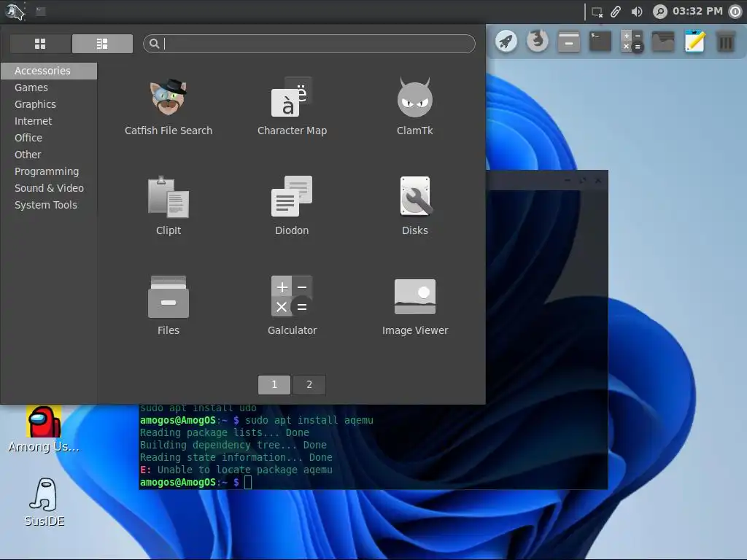Image resolution: width=747 pixels, height=560 pixels.
Task: Click the paperclip clipboard tray icon
Action: coord(616,12)
